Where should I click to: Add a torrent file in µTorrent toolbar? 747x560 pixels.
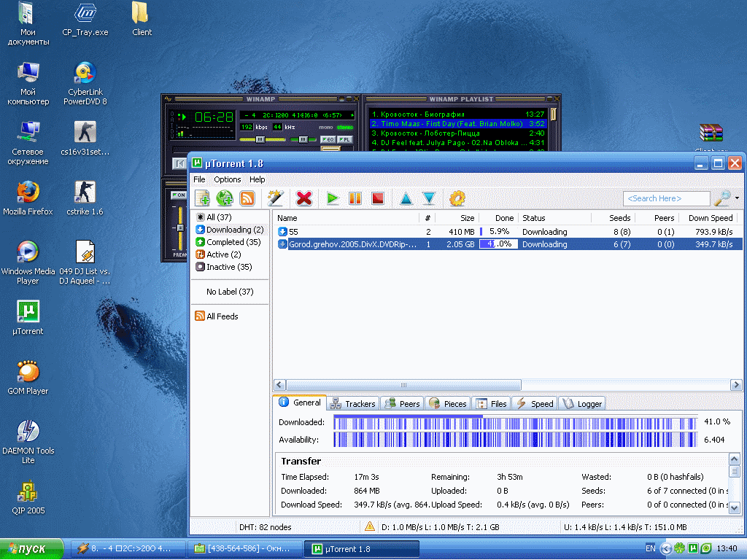(x=202, y=198)
